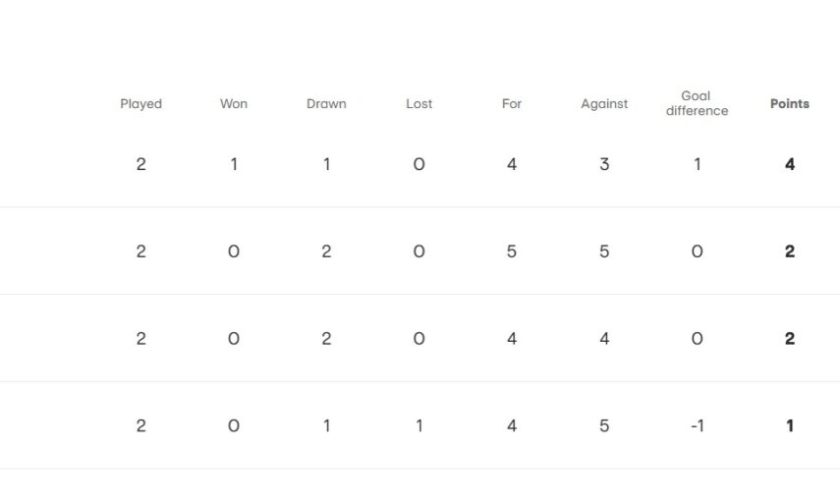Click the Against column header
The width and height of the screenshot is (840, 504).
[x=604, y=104]
